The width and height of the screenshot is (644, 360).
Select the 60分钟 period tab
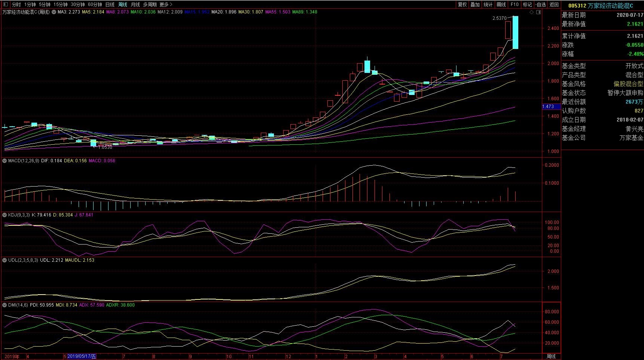95,4
